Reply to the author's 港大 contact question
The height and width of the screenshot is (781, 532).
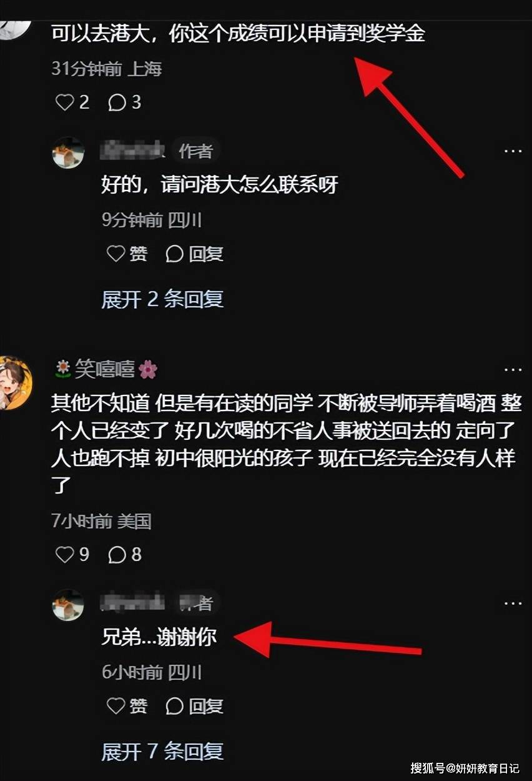(194, 254)
